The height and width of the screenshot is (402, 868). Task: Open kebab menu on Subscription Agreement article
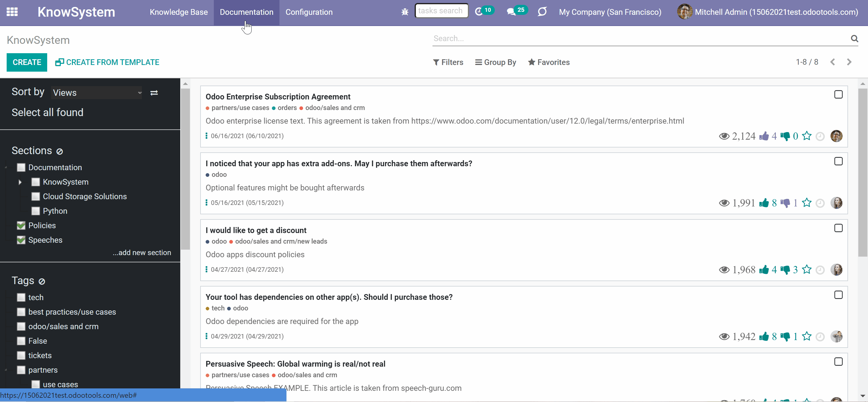click(x=207, y=136)
